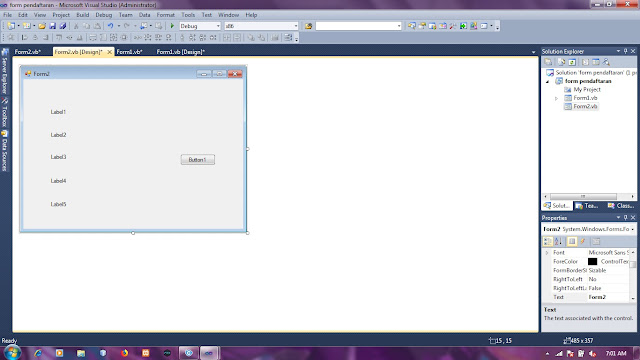Viewport: 640px width, 360px height.
Task: Open the Tools menu
Action: point(188,15)
